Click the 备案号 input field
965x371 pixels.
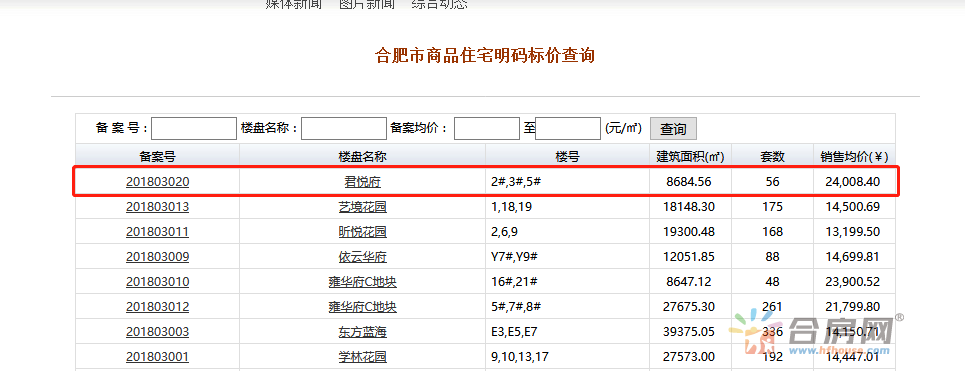pos(194,129)
